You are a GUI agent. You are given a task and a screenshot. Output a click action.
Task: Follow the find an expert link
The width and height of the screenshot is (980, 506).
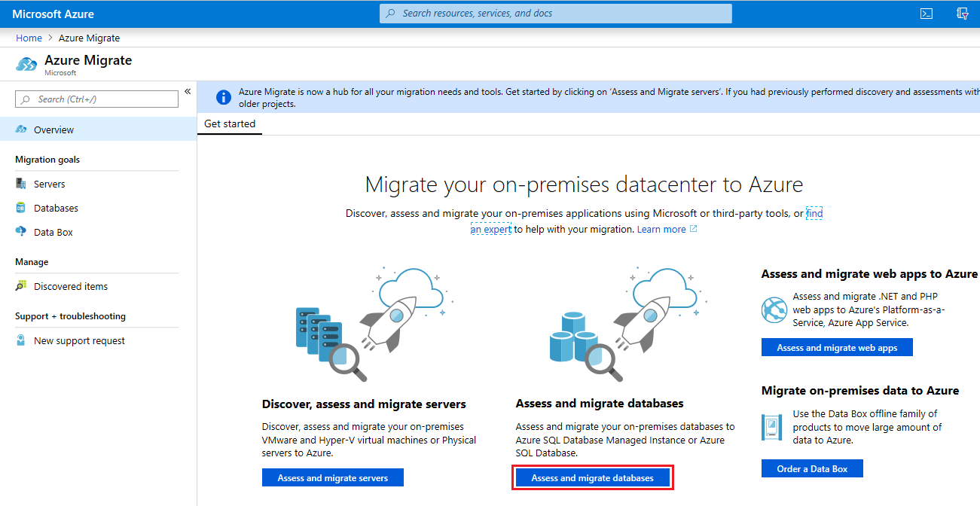(x=491, y=229)
